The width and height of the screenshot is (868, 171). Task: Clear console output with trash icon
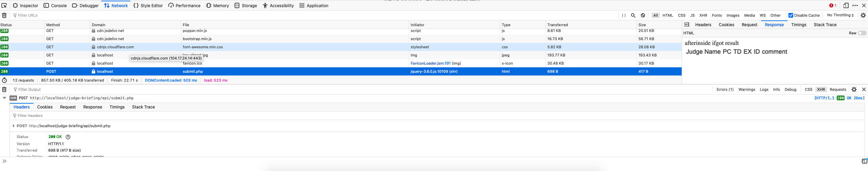4,89
